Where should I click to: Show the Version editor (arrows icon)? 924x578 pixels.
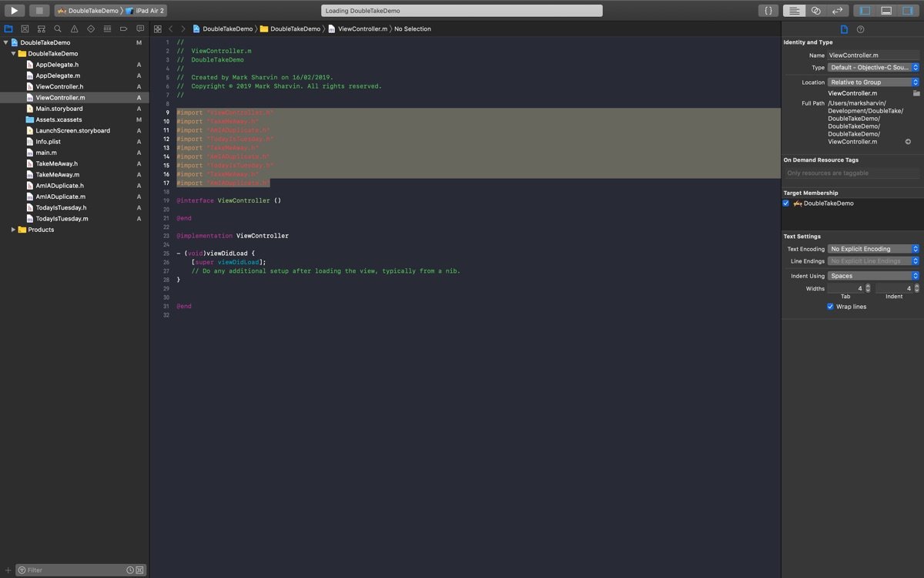(x=838, y=11)
